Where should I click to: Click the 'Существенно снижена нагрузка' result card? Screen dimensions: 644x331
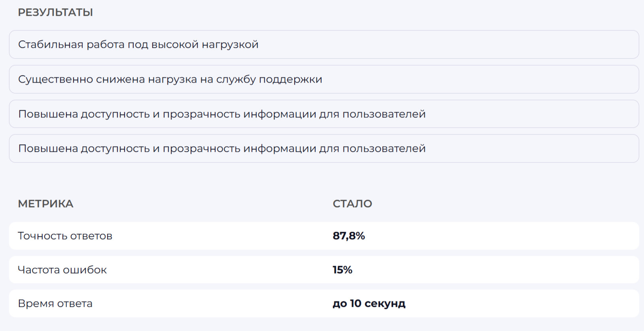click(x=324, y=79)
